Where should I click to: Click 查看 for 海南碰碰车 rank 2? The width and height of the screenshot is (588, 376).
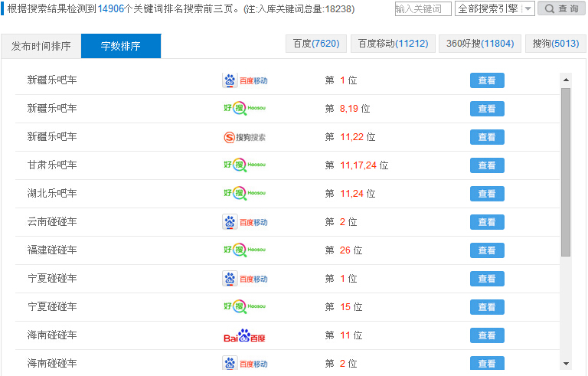tap(487, 363)
